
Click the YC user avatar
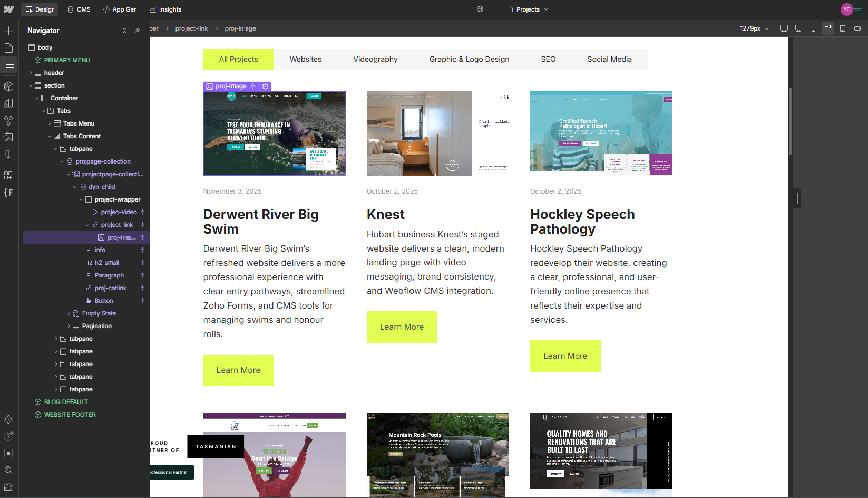pyautogui.click(x=846, y=9)
